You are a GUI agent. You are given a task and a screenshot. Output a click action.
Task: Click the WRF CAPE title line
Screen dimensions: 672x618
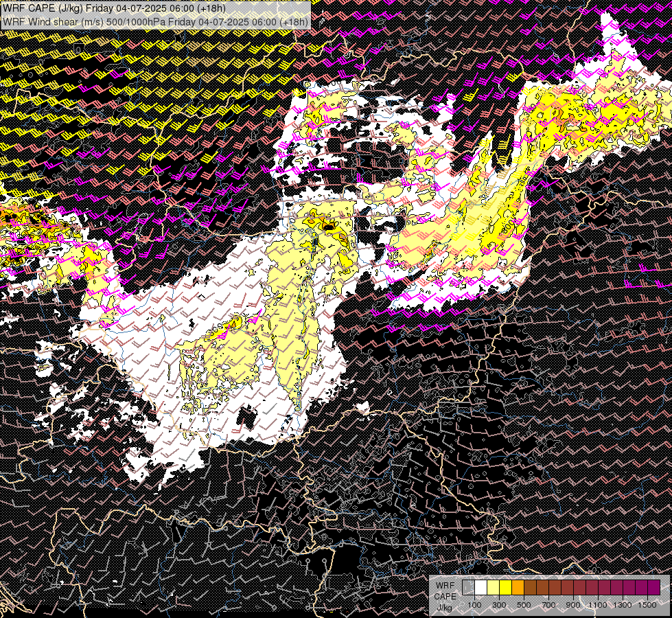(x=114, y=8)
